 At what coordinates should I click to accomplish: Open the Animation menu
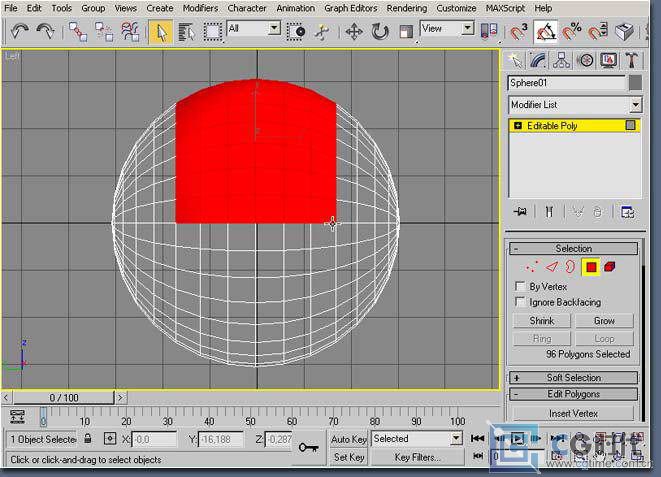296,8
